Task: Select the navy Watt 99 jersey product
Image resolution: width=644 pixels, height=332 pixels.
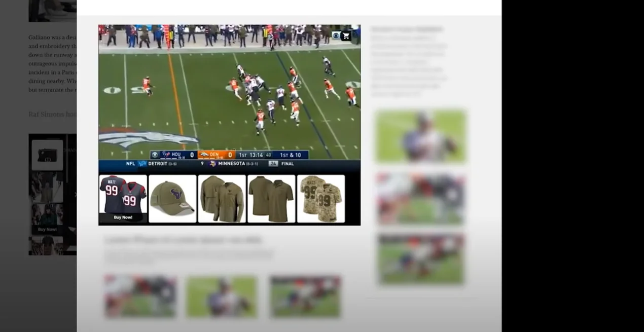Action: tap(123, 195)
